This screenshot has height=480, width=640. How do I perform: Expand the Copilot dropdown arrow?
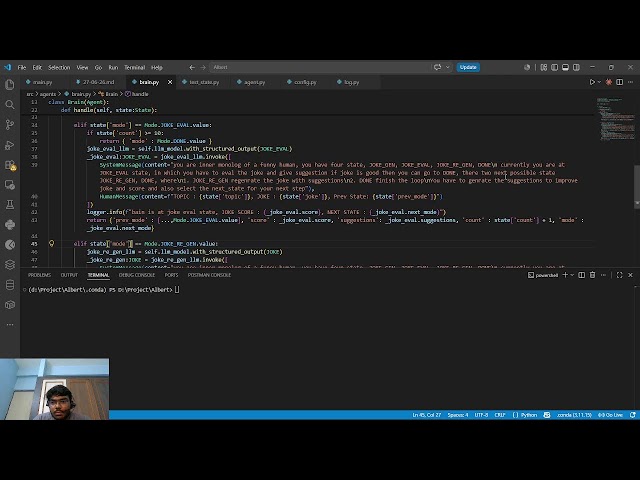click(x=448, y=67)
